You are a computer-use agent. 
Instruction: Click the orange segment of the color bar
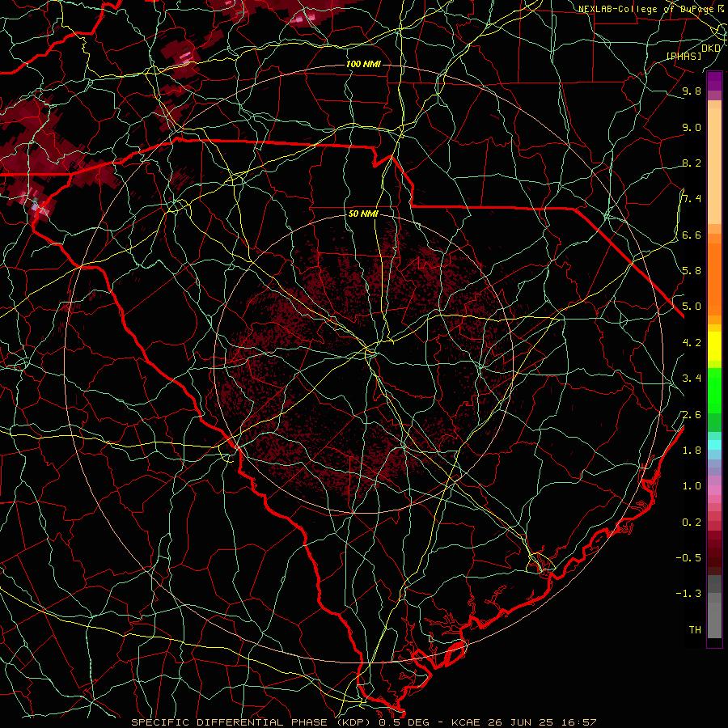click(x=714, y=278)
